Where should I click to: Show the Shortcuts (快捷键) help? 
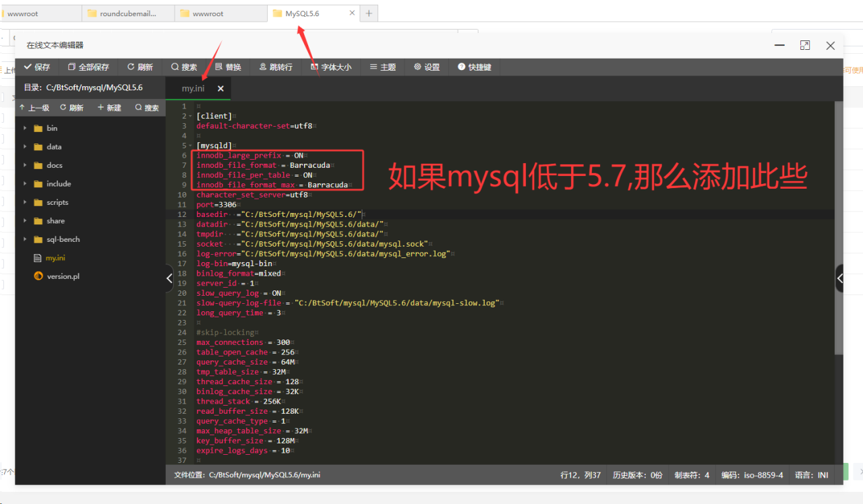[x=475, y=67]
